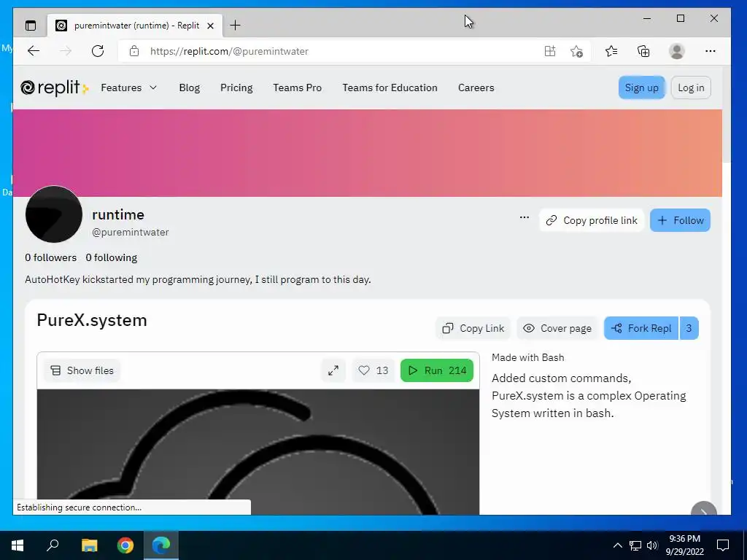
Task: Open Windows taskbar search
Action: tap(53, 545)
